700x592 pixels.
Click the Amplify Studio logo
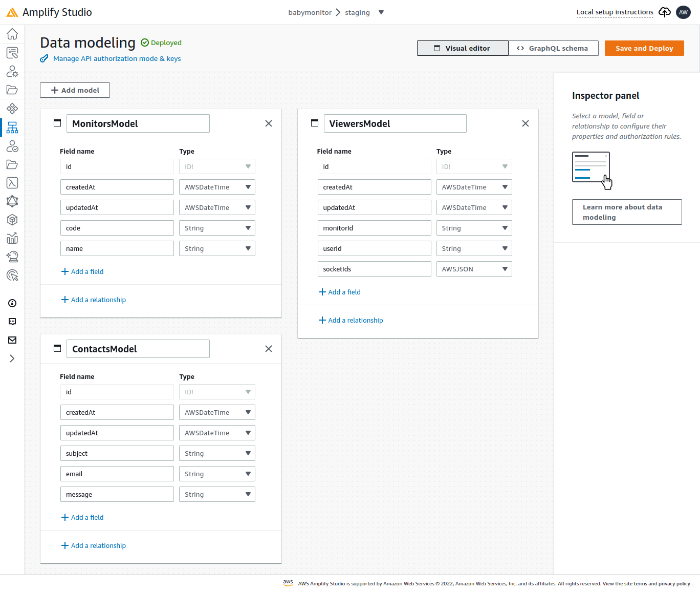(49, 12)
